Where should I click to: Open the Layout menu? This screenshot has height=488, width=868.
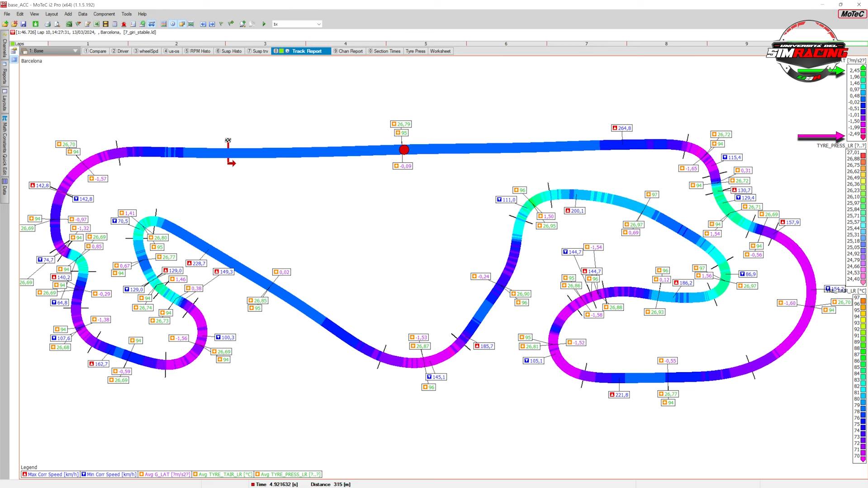(x=52, y=14)
